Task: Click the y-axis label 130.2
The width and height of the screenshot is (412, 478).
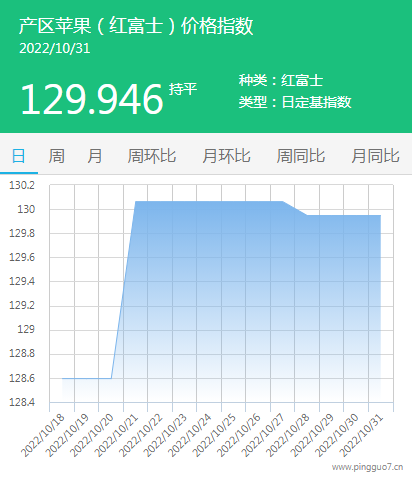Action: 22,185
